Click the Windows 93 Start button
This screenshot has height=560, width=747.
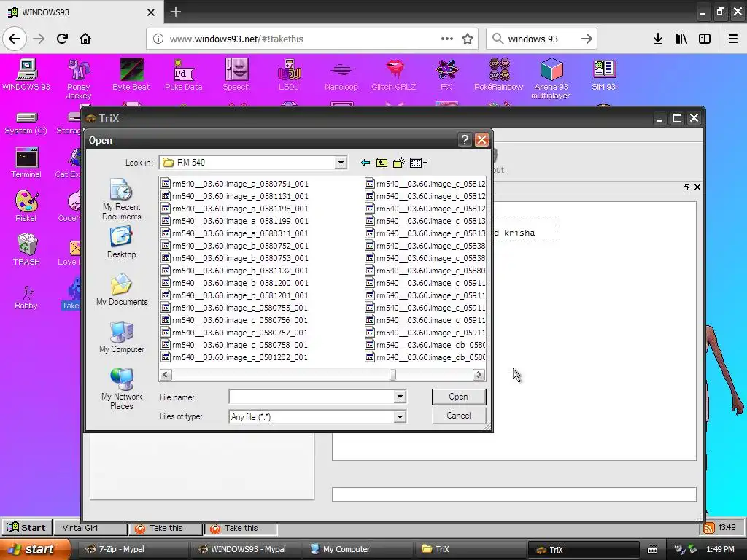point(26,528)
